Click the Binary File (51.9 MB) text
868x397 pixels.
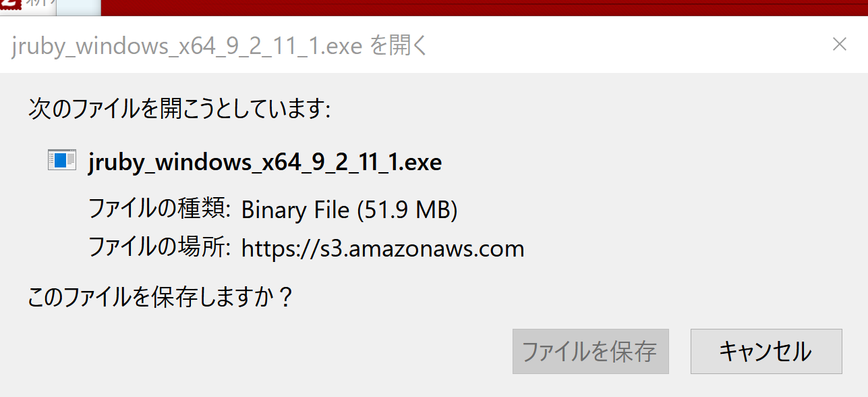pos(349,210)
